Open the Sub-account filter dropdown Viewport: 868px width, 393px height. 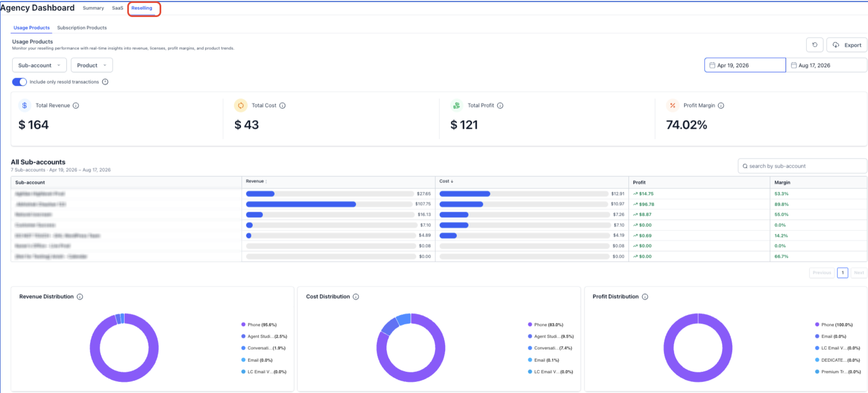tap(39, 65)
